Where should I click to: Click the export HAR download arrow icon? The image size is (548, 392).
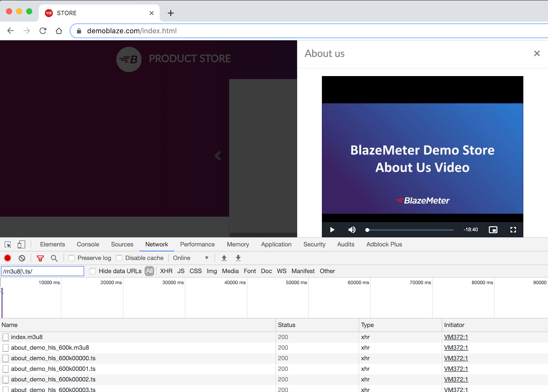point(238,258)
